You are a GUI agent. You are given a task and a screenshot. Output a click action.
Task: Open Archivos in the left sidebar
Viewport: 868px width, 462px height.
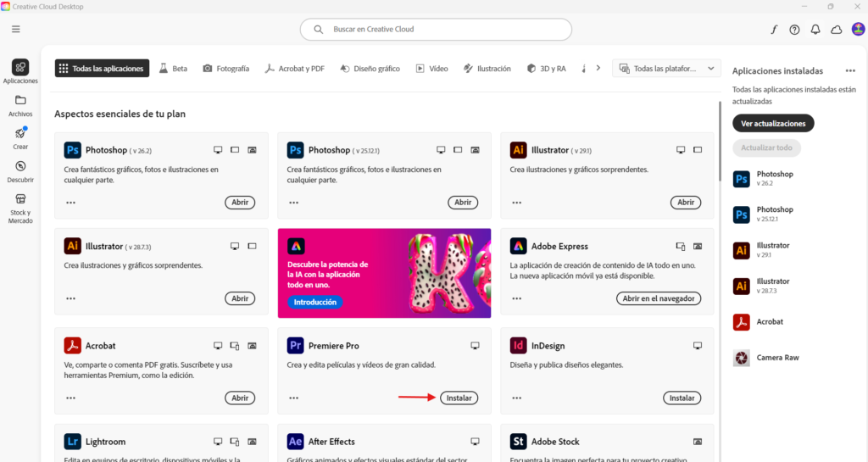tap(20, 105)
